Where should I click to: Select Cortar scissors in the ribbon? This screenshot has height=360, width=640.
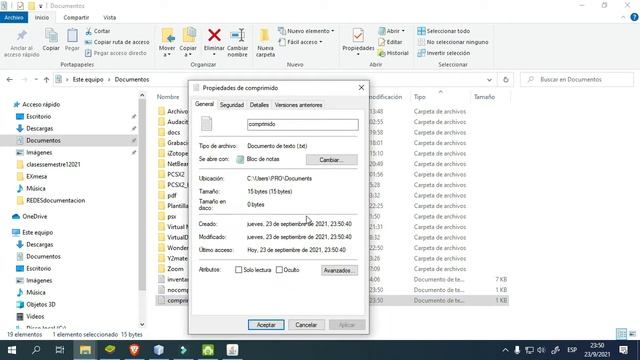click(x=89, y=31)
